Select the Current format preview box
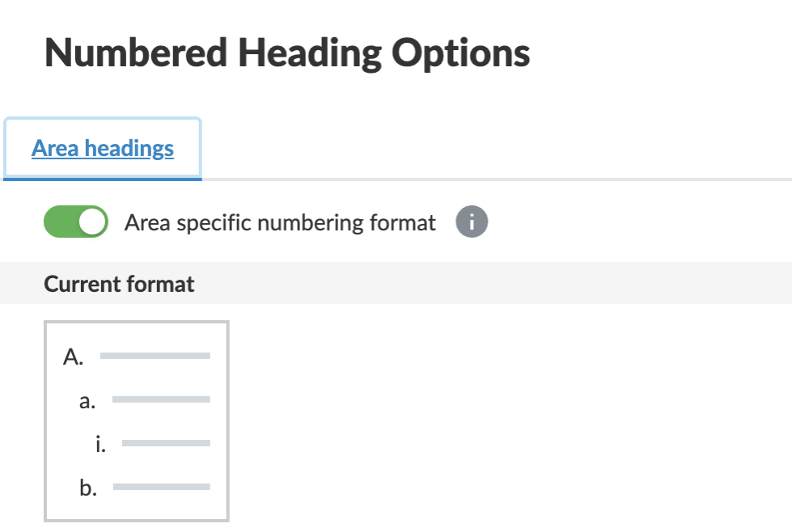Image resolution: width=792 pixels, height=532 pixels. pos(137,420)
